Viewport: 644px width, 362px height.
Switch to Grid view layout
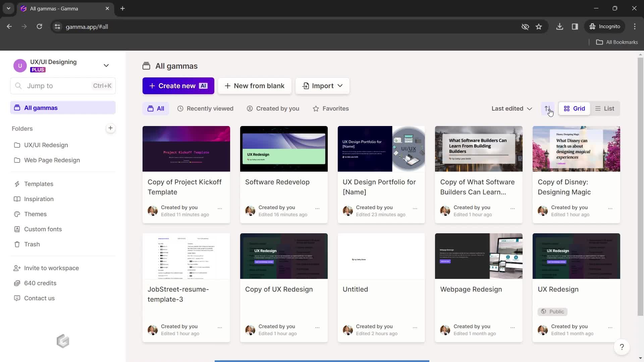pos(574,108)
